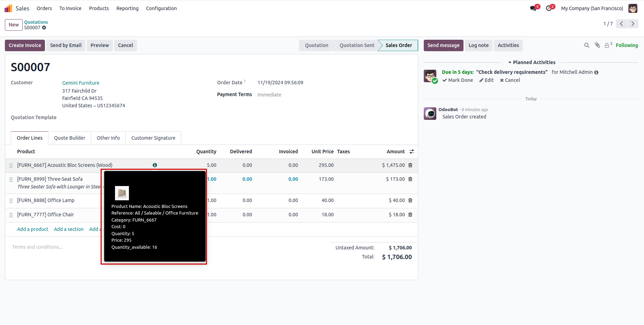
Task: Click Add a section link
Action: 69,229
